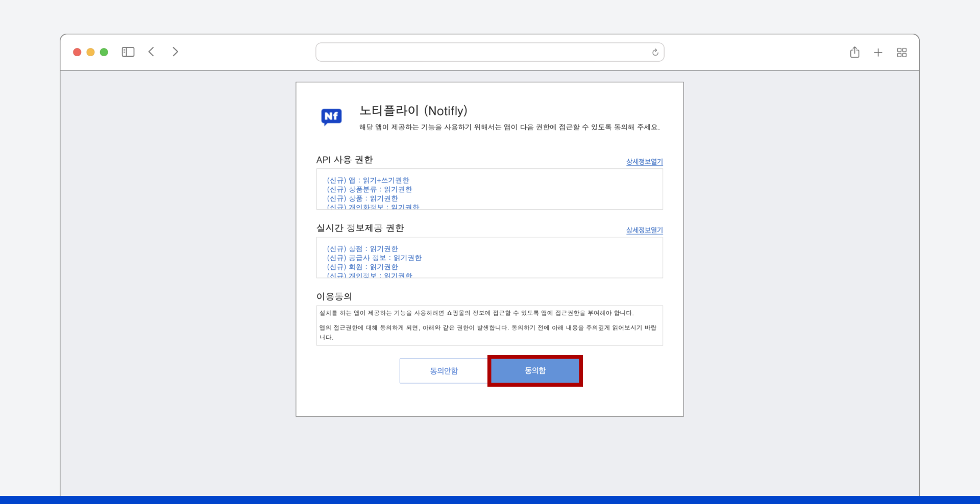Image resolution: width=980 pixels, height=504 pixels.
Task: Click the API 사용 권한 heading
Action: pos(345,160)
